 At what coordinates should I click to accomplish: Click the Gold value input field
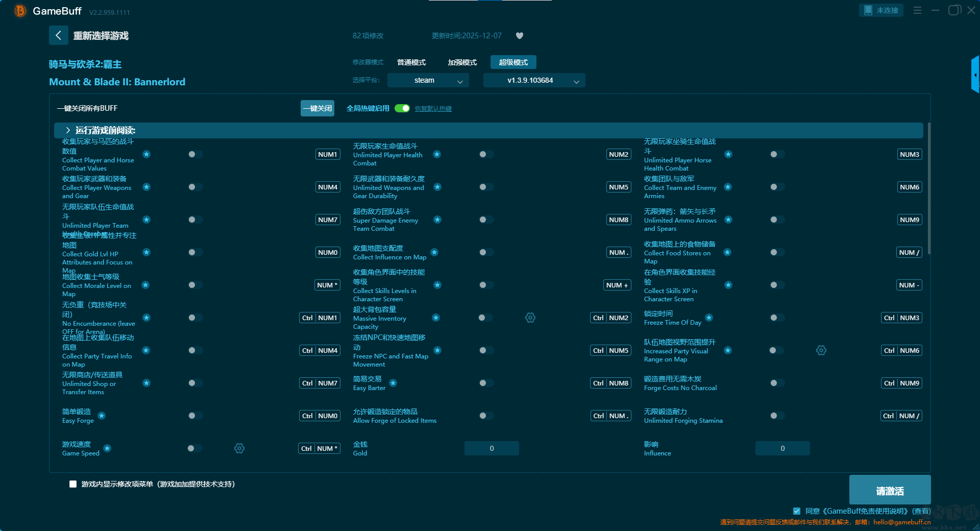click(x=492, y=448)
